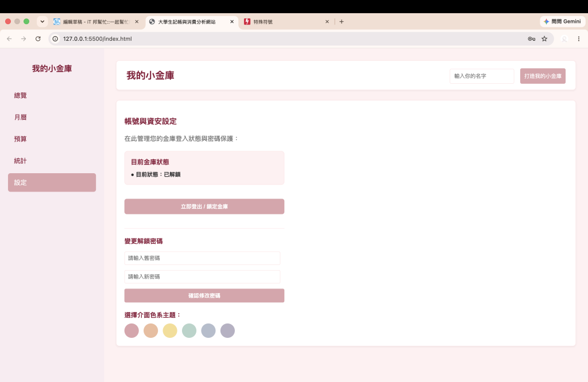Viewport: 588px width, 382px height.
Task: Click 確認修改密碼 button
Action: click(204, 295)
